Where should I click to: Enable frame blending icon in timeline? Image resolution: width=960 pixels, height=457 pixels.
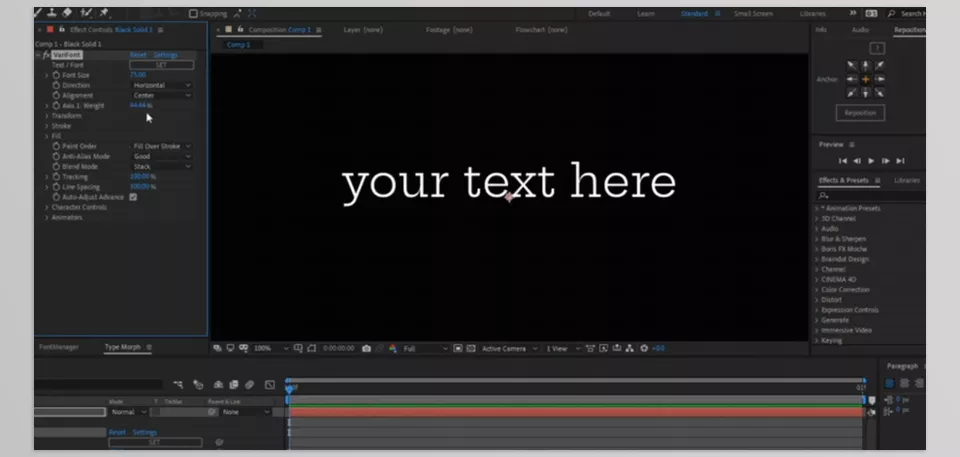pos(233,385)
